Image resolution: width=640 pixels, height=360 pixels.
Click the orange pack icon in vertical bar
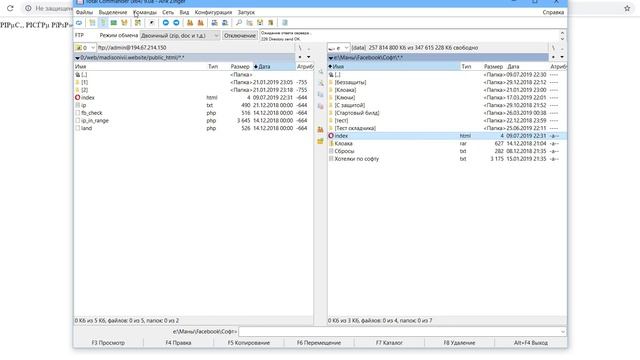point(320,129)
